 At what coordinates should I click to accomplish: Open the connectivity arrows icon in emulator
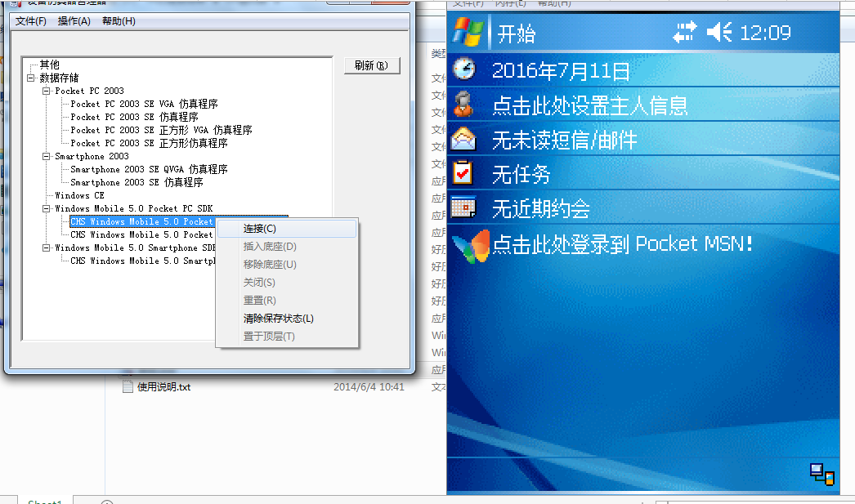(x=685, y=32)
